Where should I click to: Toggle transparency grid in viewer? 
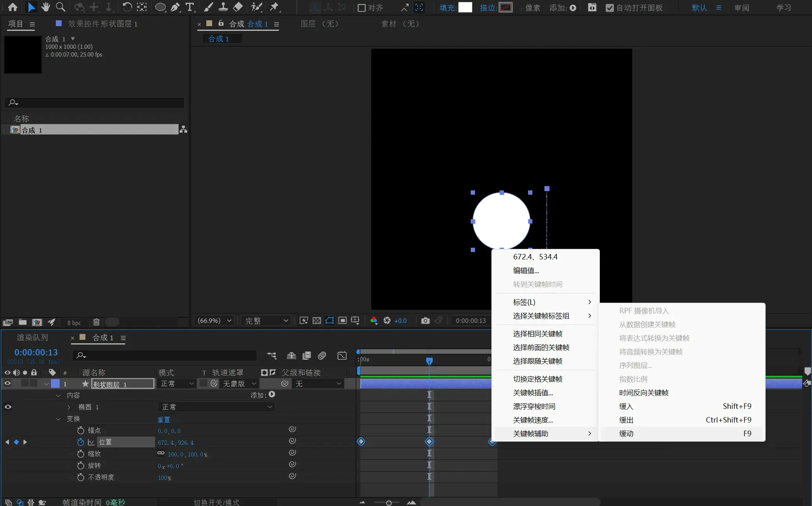(317, 321)
